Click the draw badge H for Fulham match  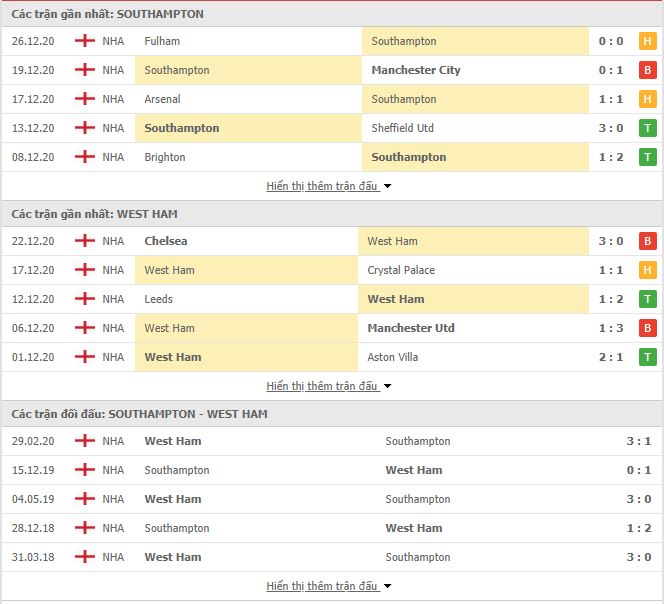(647, 41)
